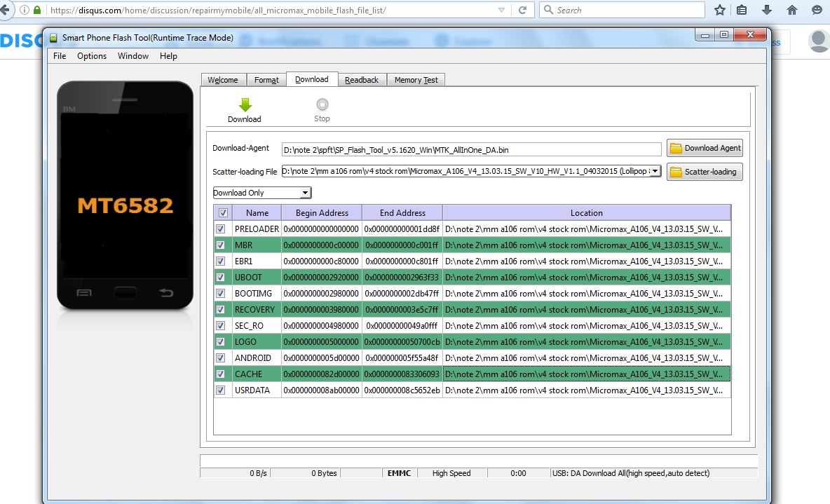The height and width of the screenshot is (504, 830).
Task: Select the CACHE location path cell
Action: tap(587, 374)
